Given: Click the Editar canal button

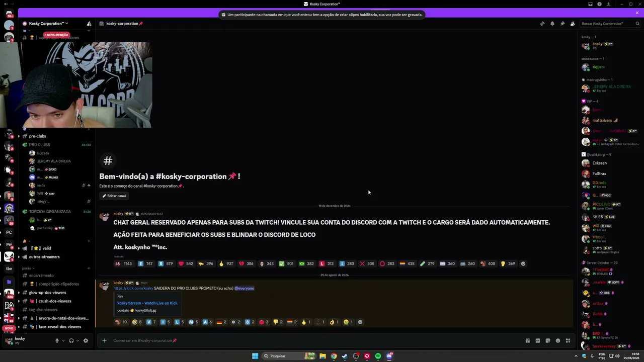Looking at the screenshot, I should coord(114,196).
